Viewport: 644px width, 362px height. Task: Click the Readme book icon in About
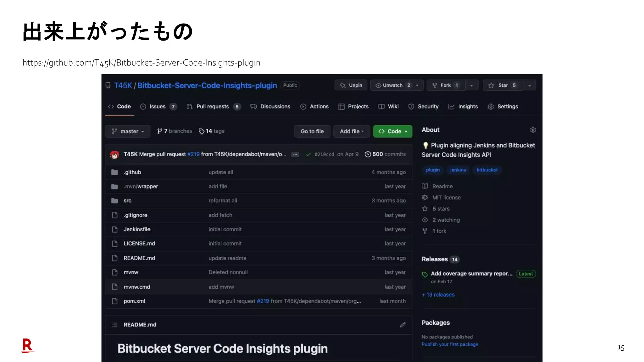[425, 186]
